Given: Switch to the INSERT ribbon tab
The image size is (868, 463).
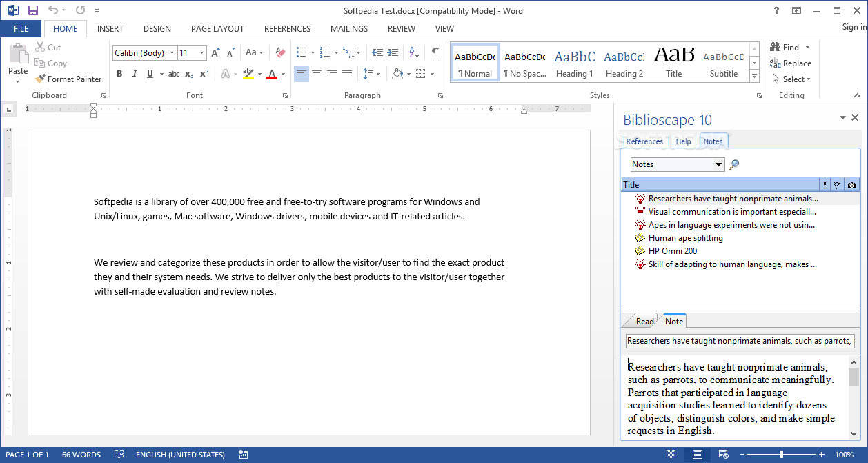Looking at the screenshot, I should (110, 29).
